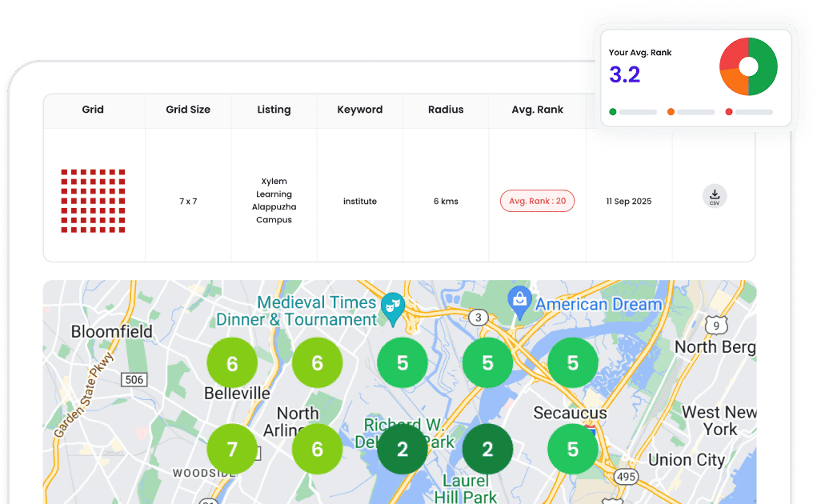Image resolution: width=821 pixels, height=504 pixels.
Task: Click the rank 5 marker below Secaucus label
Action: [x=573, y=449]
